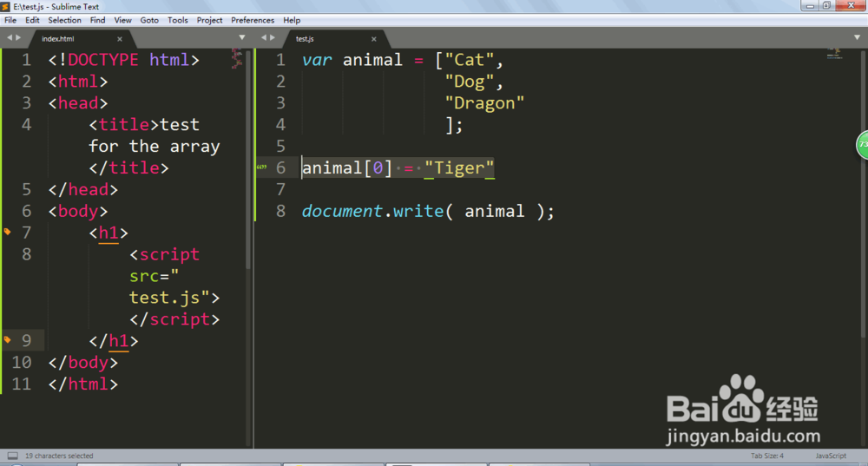868x466 pixels.
Task: Click the '</body>' closing tag
Action: click(83, 363)
